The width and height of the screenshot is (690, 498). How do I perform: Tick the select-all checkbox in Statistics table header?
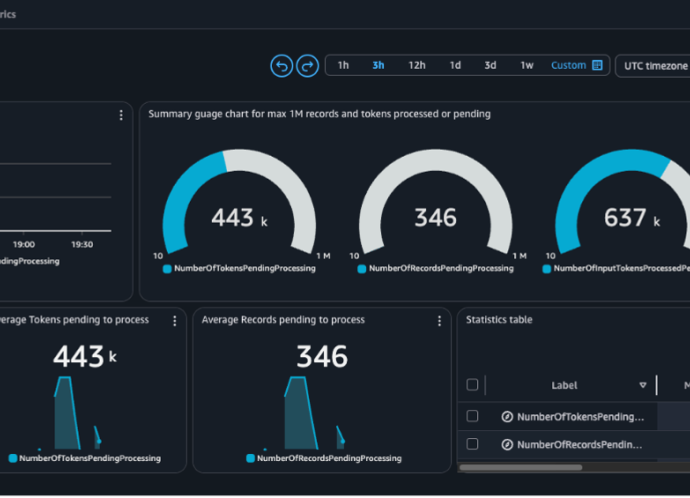pyautogui.click(x=473, y=385)
